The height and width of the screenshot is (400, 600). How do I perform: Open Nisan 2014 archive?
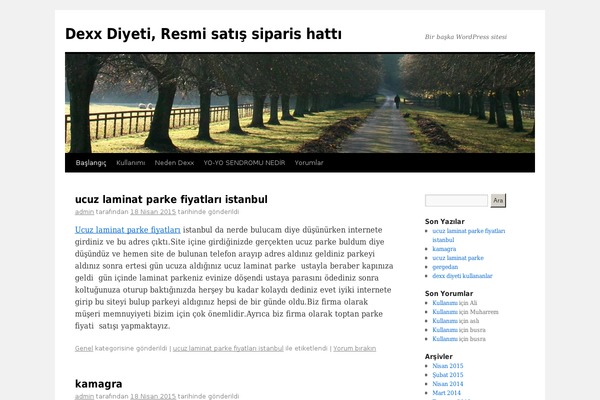[448, 384]
